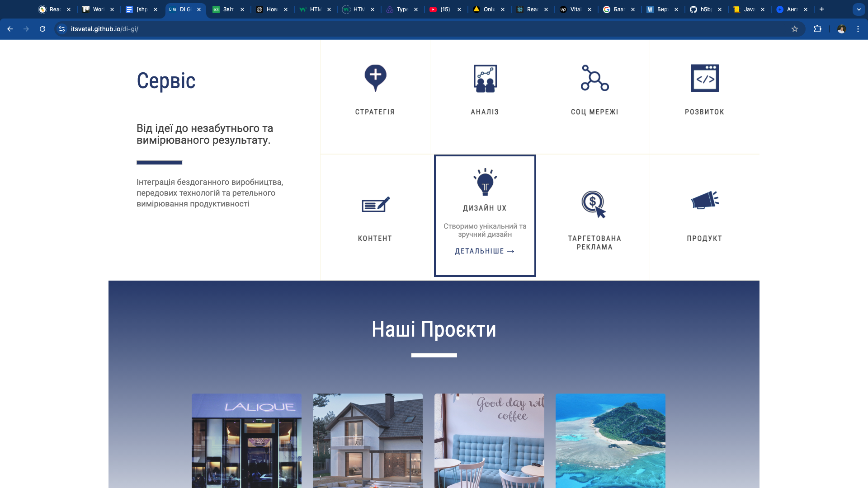
Task: Click the Стратегія speech-bubble plus icon
Action: click(x=375, y=78)
